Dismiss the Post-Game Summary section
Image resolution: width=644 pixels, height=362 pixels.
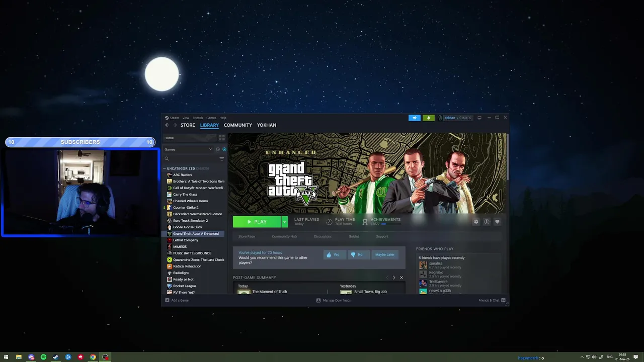(401, 278)
